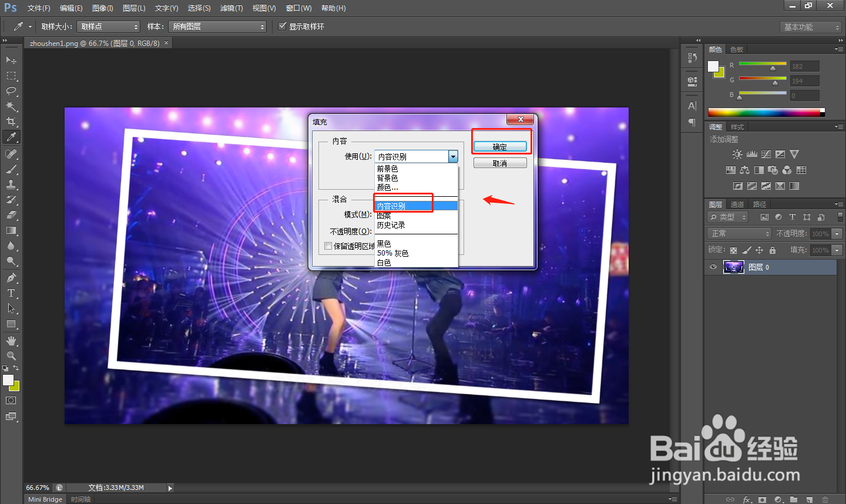This screenshot has height=504, width=846.
Task: Open the layer Opacity slider arrow
Action: point(837,234)
